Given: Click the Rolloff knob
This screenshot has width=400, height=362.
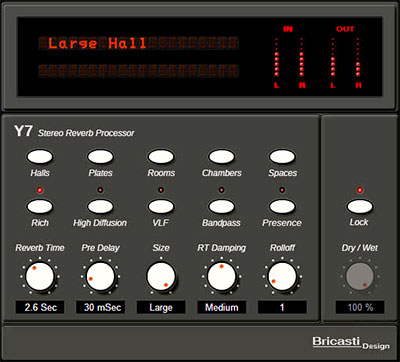Looking at the screenshot, I should point(282,277).
